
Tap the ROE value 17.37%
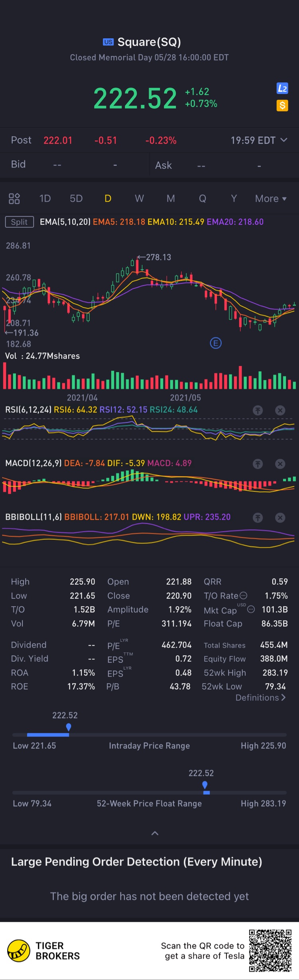point(81,686)
